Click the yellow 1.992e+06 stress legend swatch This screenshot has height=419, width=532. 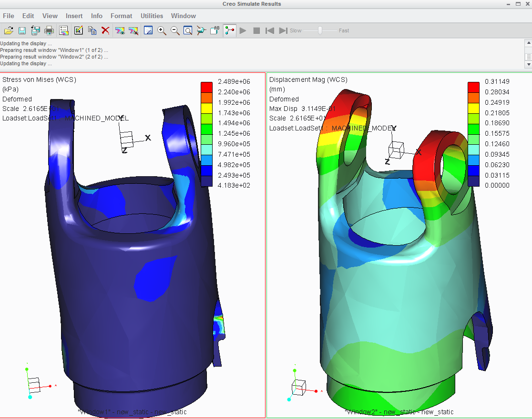(206, 108)
